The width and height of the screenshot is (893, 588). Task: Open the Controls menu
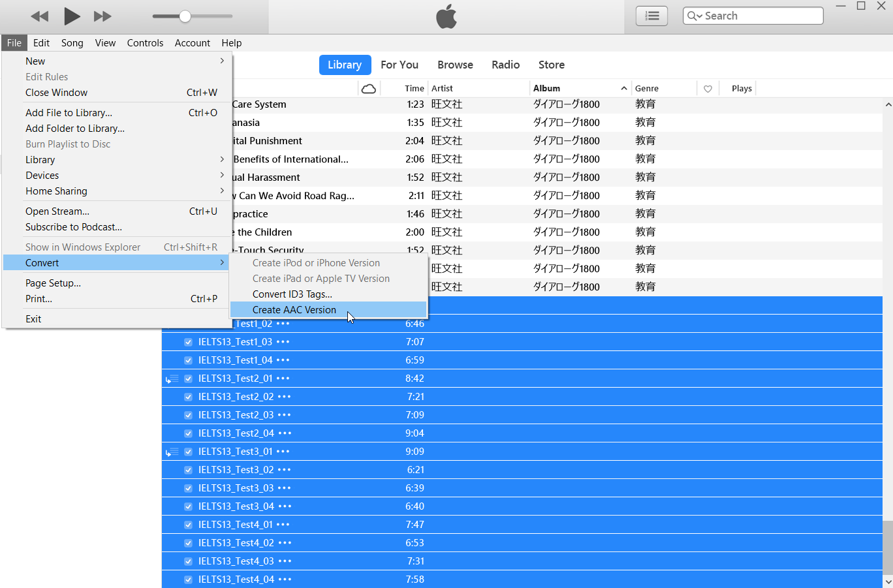145,43
